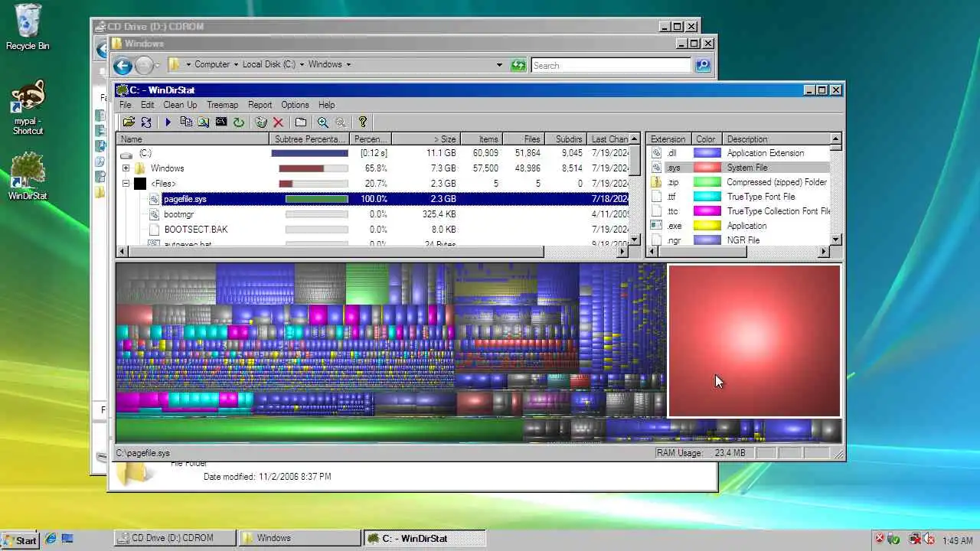Click the Delete to Recycle Bin toolbar icon
Viewport: 980px width, 551px height.
click(261, 122)
